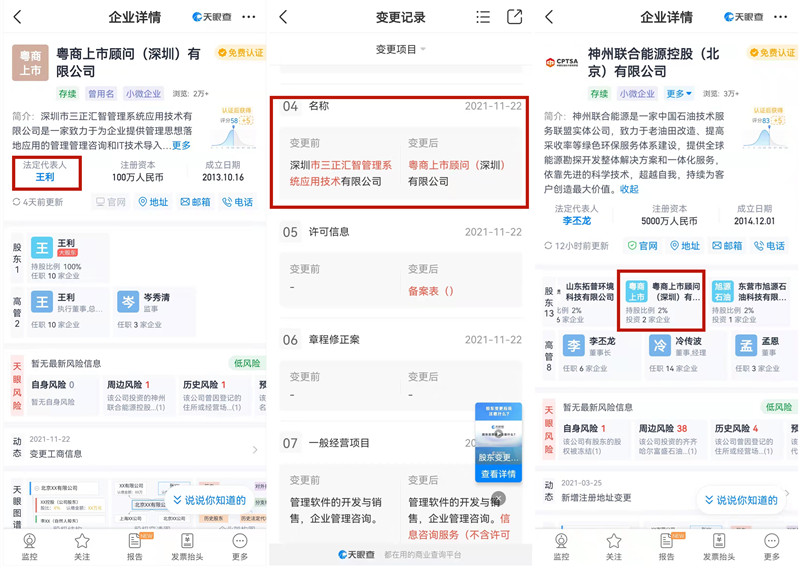Open 自身风险 1 card for 神州联合能源
The image size is (800, 568).
595,439
